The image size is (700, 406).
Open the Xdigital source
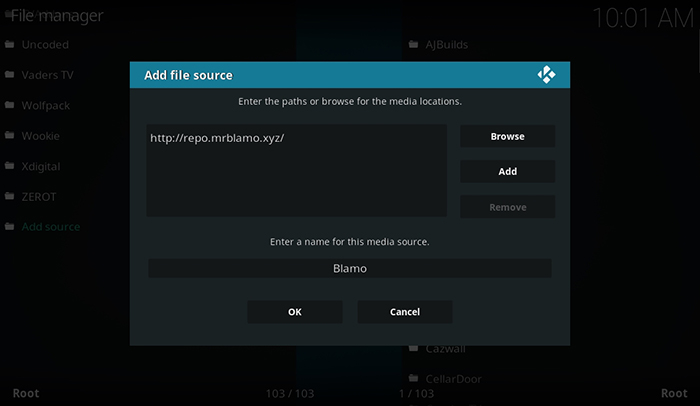(41, 166)
